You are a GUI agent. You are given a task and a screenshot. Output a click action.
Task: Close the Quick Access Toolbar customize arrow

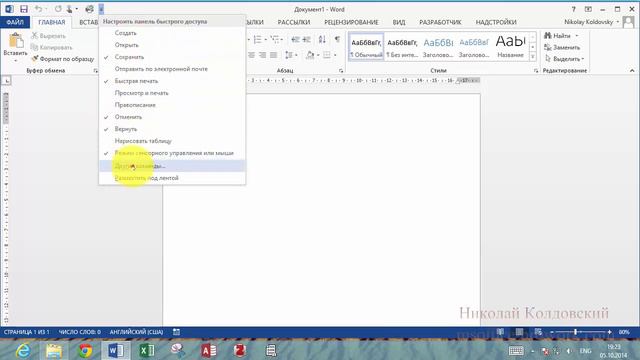pyautogui.click(x=101, y=9)
